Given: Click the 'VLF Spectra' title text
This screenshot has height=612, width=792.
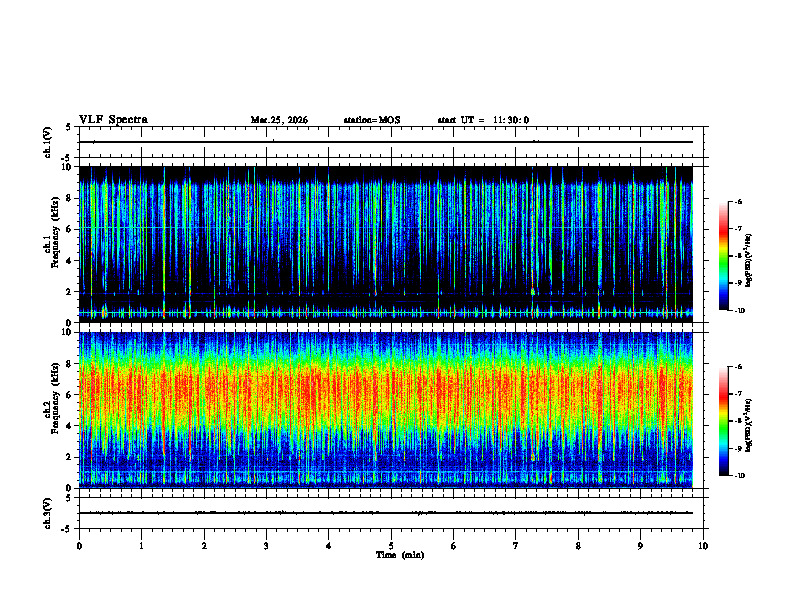Looking at the screenshot, I should point(113,120).
